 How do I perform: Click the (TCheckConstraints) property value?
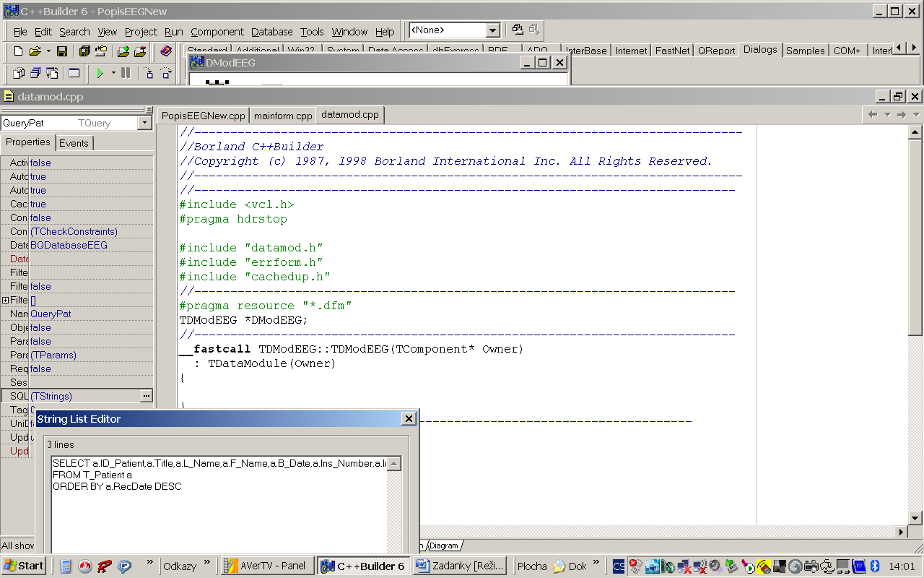click(x=74, y=231)
